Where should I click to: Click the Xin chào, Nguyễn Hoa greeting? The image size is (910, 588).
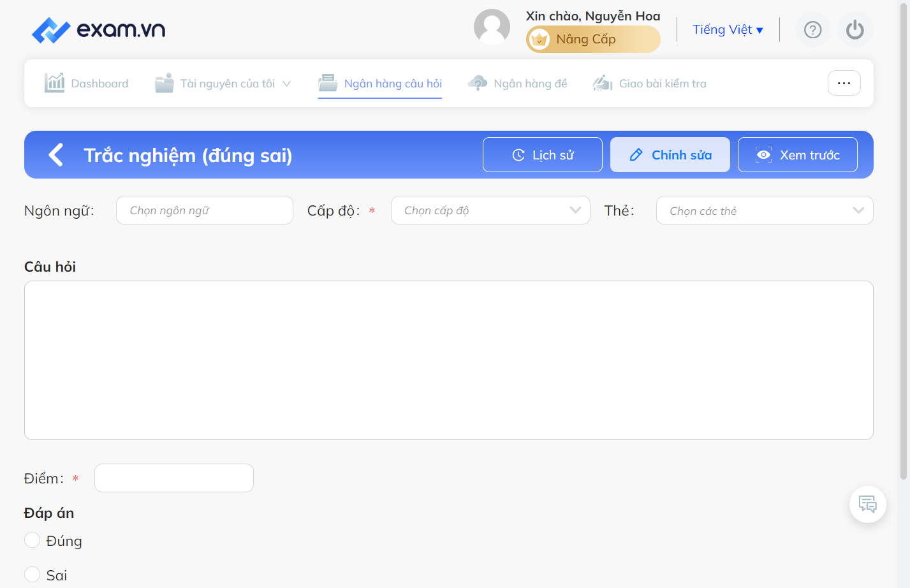tap(593, 16)
